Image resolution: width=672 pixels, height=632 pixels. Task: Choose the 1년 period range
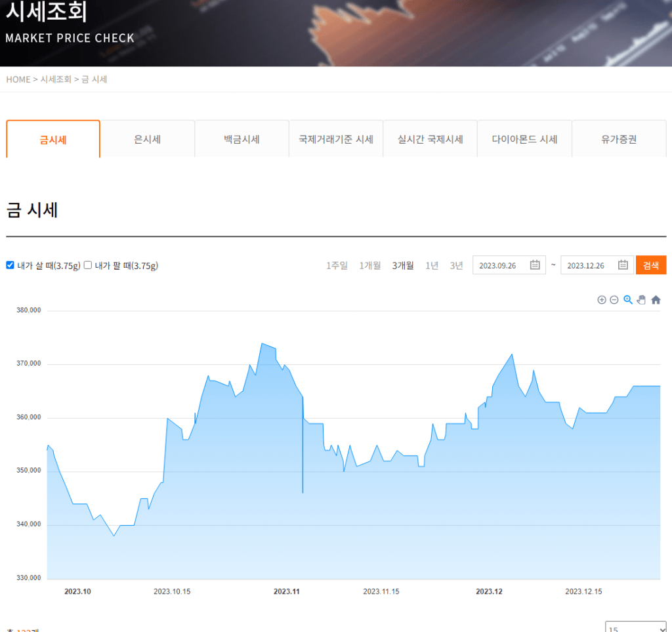(x=432, y=265)
